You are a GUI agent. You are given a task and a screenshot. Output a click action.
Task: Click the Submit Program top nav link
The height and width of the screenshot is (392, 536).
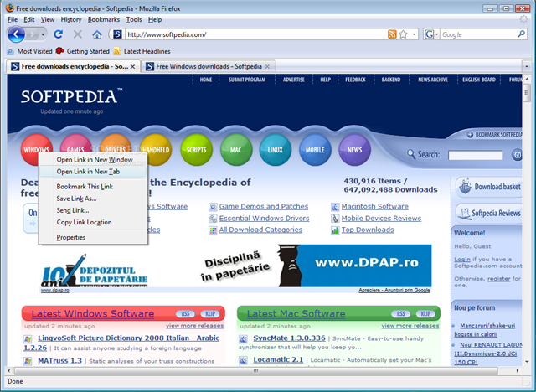(x=247, y=80)
